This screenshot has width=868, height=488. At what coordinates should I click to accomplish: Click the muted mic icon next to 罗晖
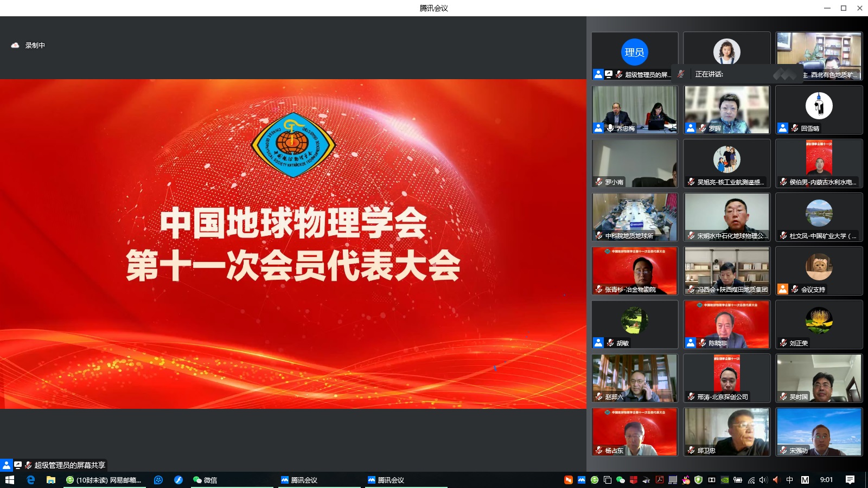tap(703, 128)
